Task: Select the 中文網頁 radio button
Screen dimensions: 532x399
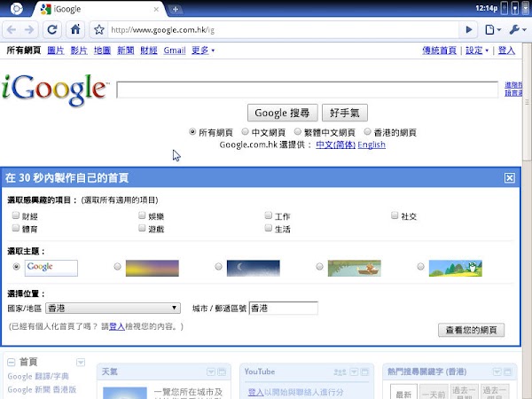Action: coord(245,131)
